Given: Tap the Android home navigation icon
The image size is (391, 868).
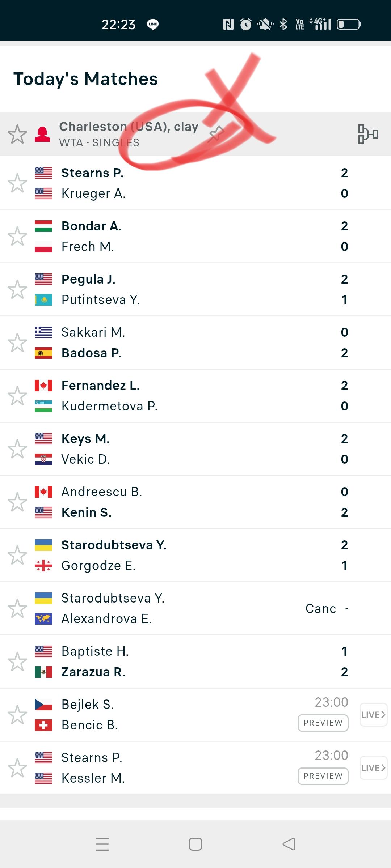Looking at the screenshot, I should point(195,844).
